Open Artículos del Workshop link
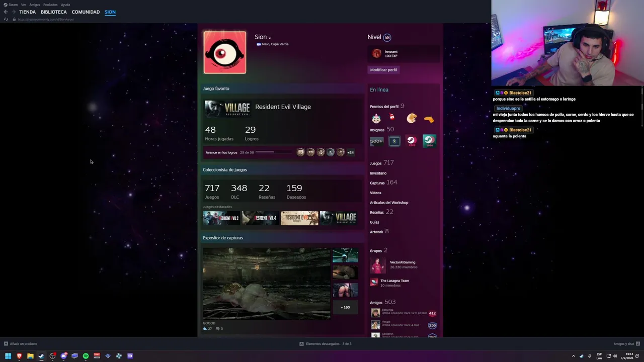Viewport: 644px width, 362px height. (x=389, y=203)
